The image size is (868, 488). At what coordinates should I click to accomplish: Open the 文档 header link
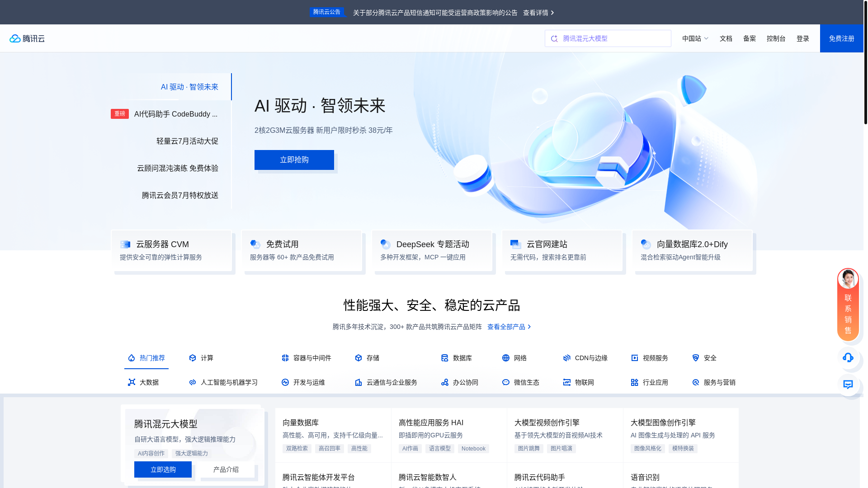726,38
